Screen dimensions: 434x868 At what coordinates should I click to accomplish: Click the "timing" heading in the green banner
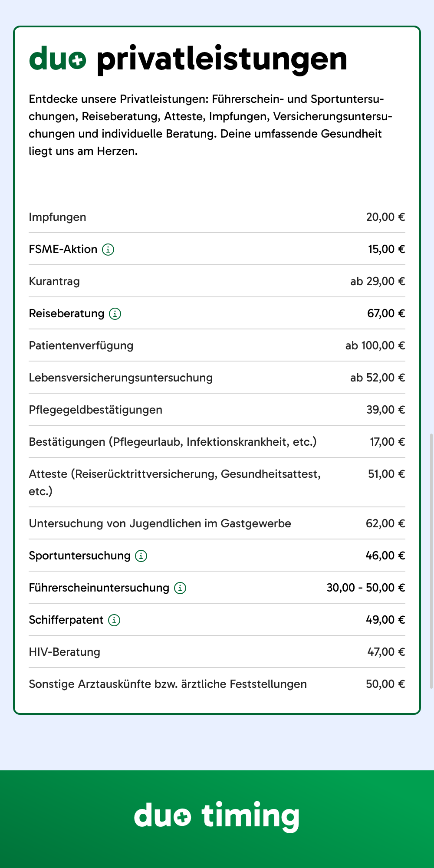(x=250, y=816)
